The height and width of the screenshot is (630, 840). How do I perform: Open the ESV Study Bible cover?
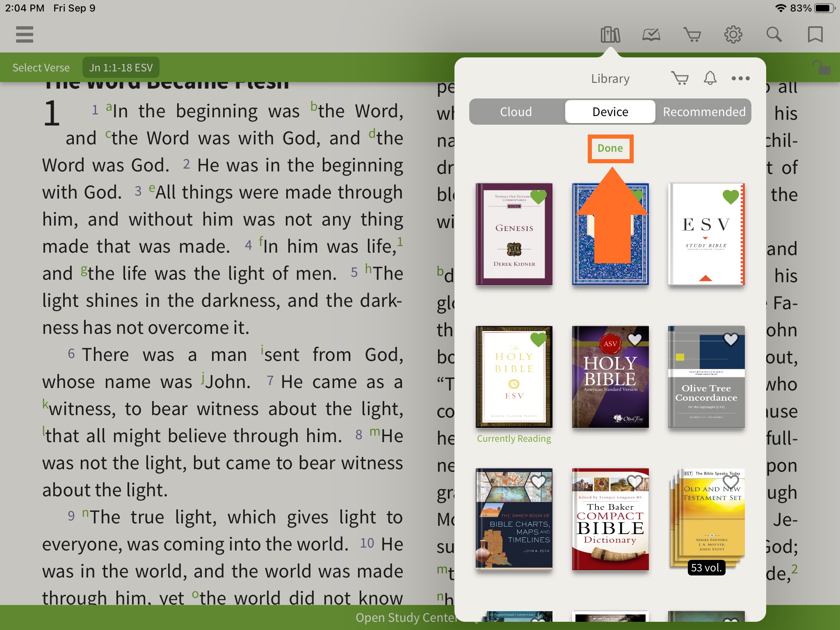click(706, 234)
